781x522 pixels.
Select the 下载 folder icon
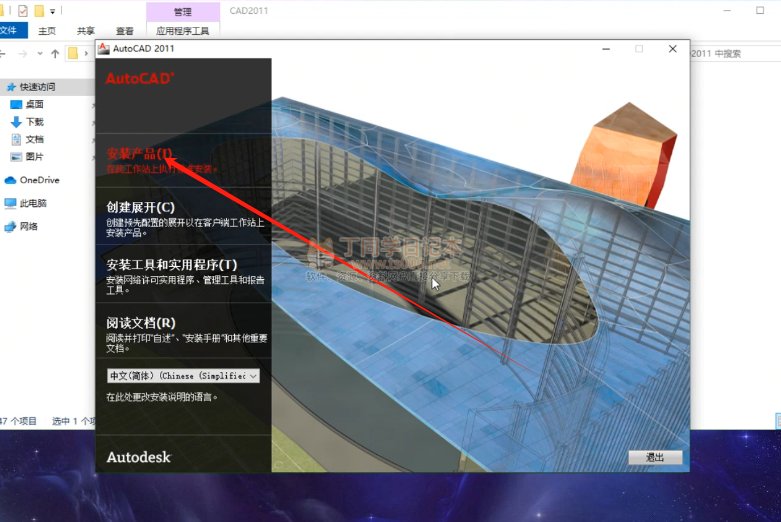16,122
